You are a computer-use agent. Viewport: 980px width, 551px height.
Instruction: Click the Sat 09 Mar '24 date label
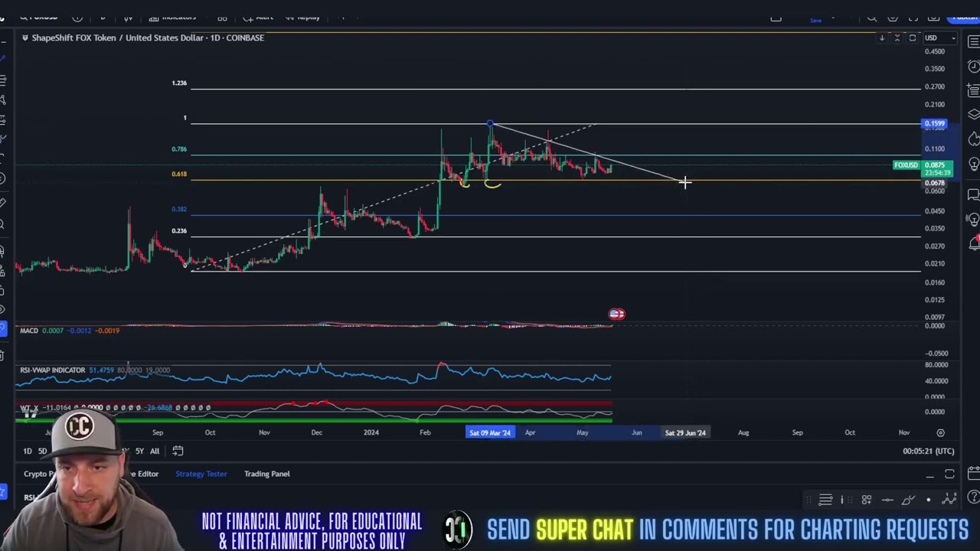pos(490,432)
